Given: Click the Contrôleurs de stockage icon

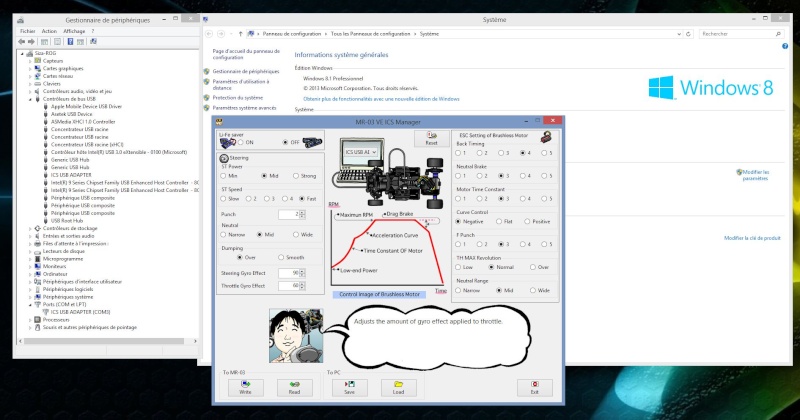Looking at the screenshot, I should click(37, 228).
